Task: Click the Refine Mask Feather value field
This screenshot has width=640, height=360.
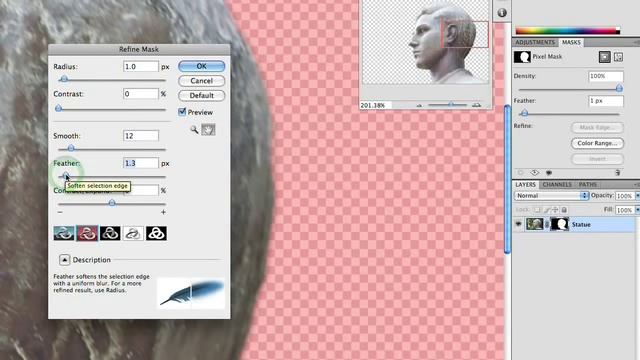Action: click(141, 163)
